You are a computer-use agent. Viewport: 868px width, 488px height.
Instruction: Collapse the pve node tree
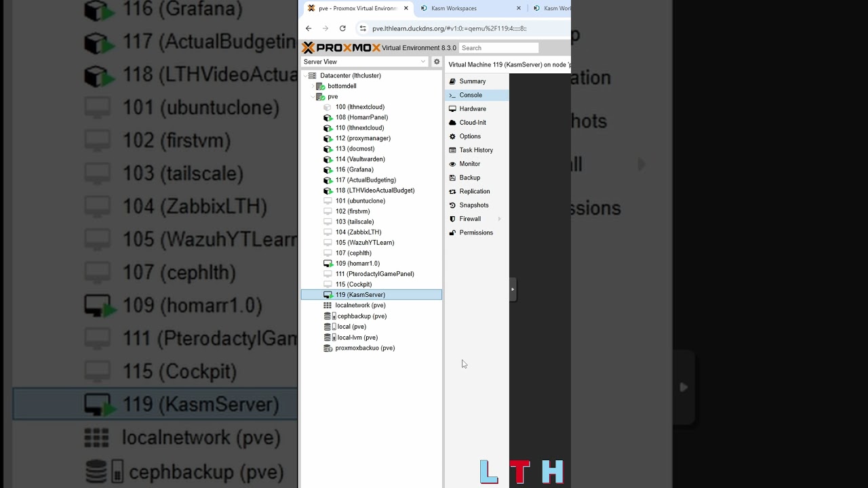pyautogui.click(x=313, y=97)
